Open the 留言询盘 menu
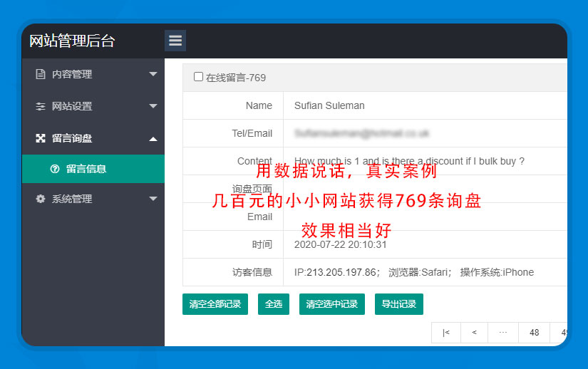This screenshot has height=369, width=588. coord(93,138)
